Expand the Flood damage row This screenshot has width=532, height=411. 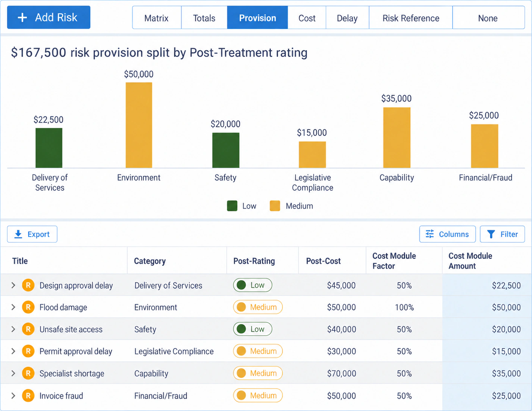point(13,307)
